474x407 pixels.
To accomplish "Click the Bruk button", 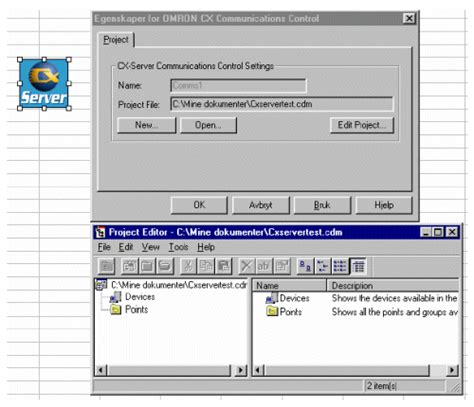I will tap(322, 205).
